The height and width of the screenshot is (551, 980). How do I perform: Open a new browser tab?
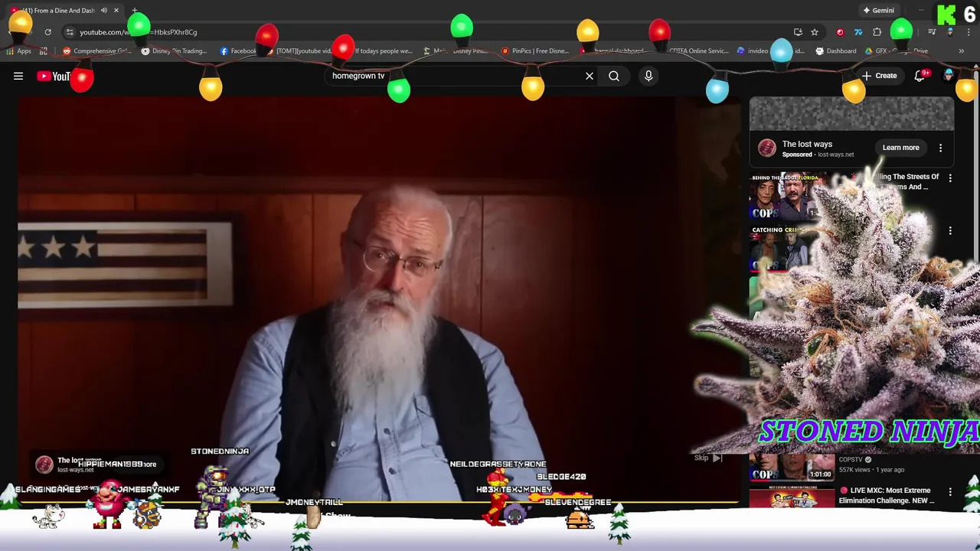(x=135, y=11)
